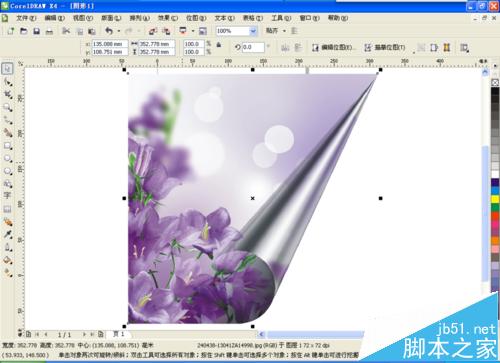
Task: Click the x position field 135.088 mm
Action: pos(110,44)
